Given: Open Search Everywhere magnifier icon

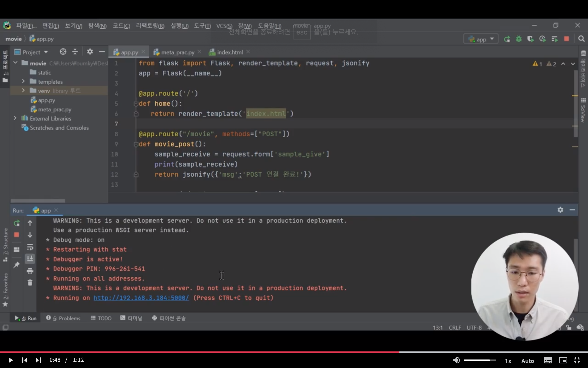Looking at the screenshot, I should [x=581, y=39].
